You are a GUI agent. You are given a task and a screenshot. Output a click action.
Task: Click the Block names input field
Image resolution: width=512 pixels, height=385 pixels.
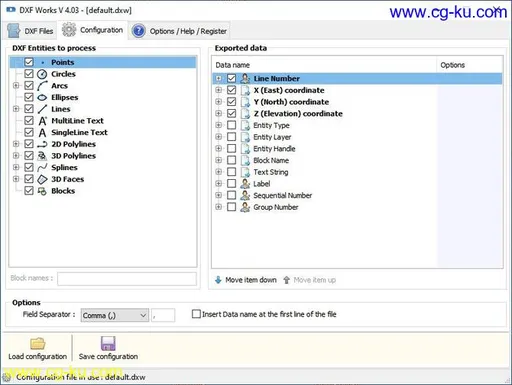[127, 279]
